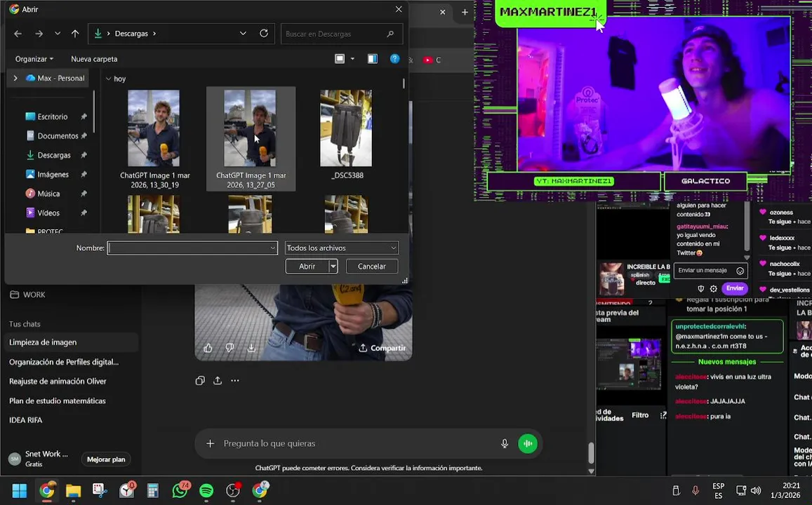Click the Mejorar plan button
The width and height of the screenshot is (812, 505).
click(x=106, y=459)
